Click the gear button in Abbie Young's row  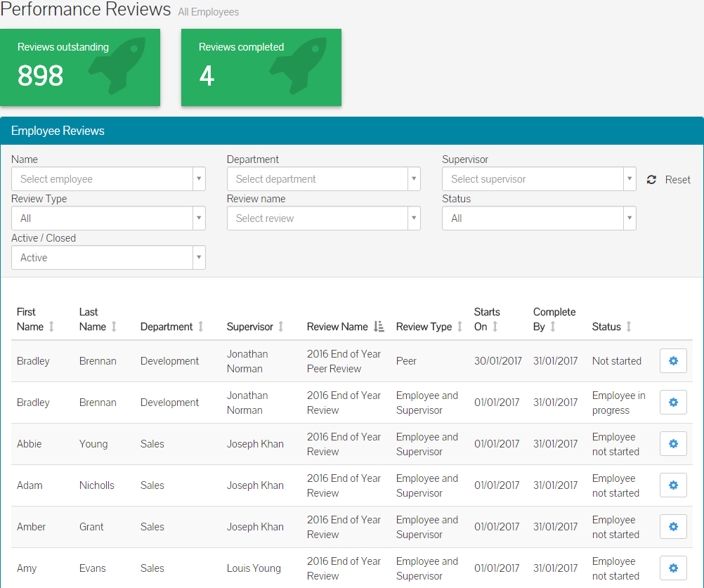(x=673, y=443)
